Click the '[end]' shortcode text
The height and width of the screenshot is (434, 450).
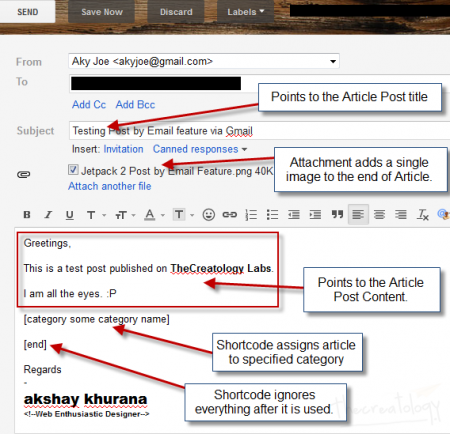35,344
